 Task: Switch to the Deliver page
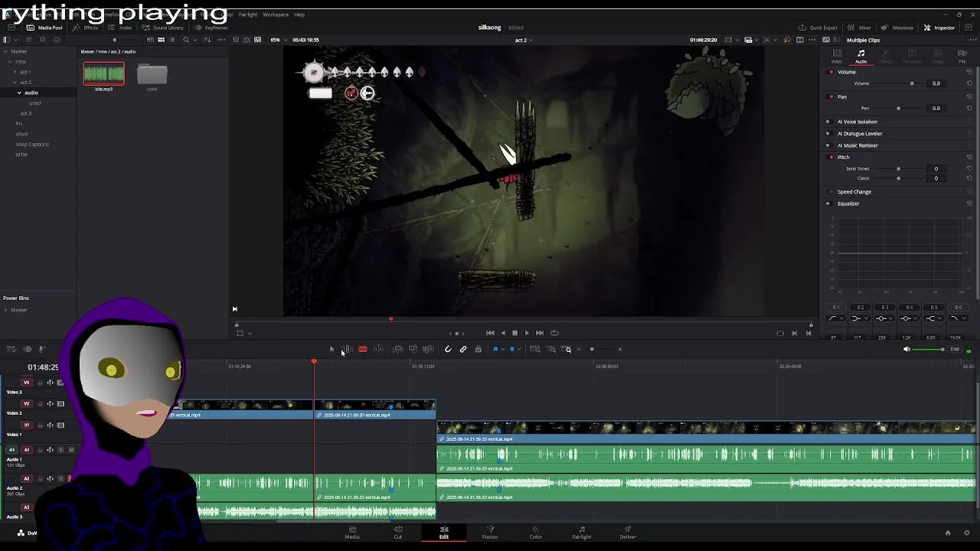(x=628, y=533)
